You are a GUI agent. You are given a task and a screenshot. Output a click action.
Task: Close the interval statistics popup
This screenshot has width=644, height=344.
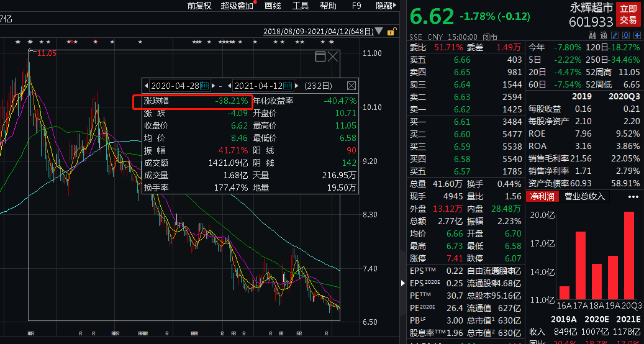click(351, 86)
